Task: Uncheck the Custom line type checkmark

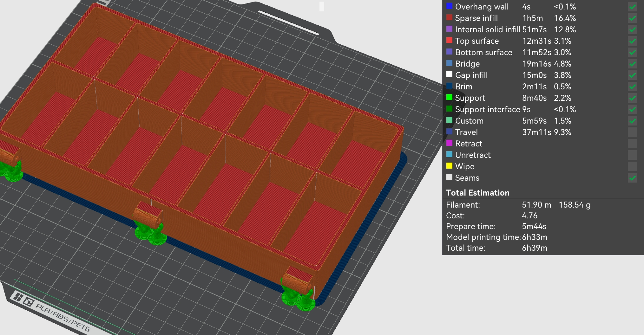Action: click(x=632, y=121)
